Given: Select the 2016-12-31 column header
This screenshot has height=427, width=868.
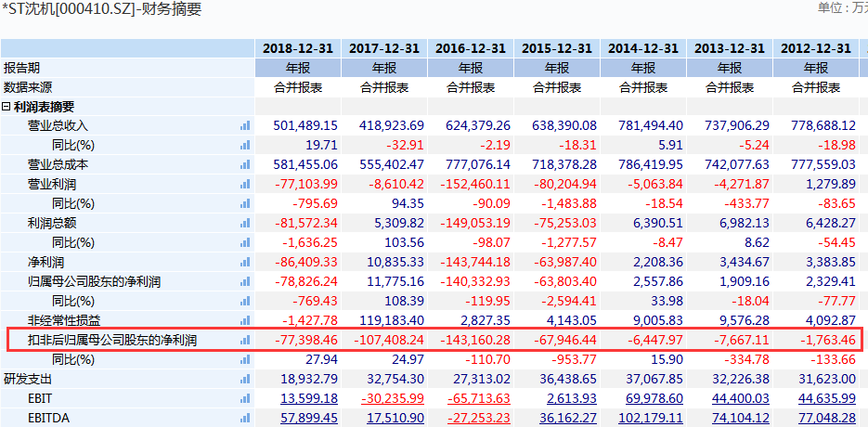Looking at the screenshot, I should click(471, 49).
